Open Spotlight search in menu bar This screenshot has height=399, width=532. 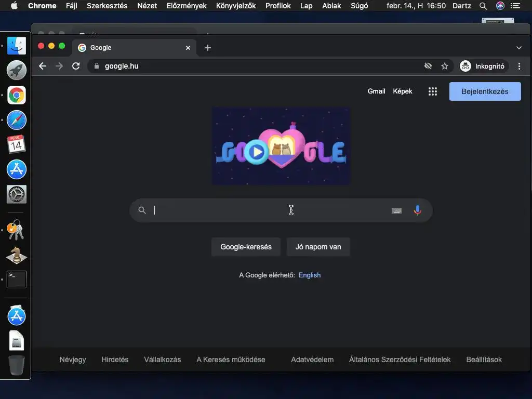[x=483, y=6]
